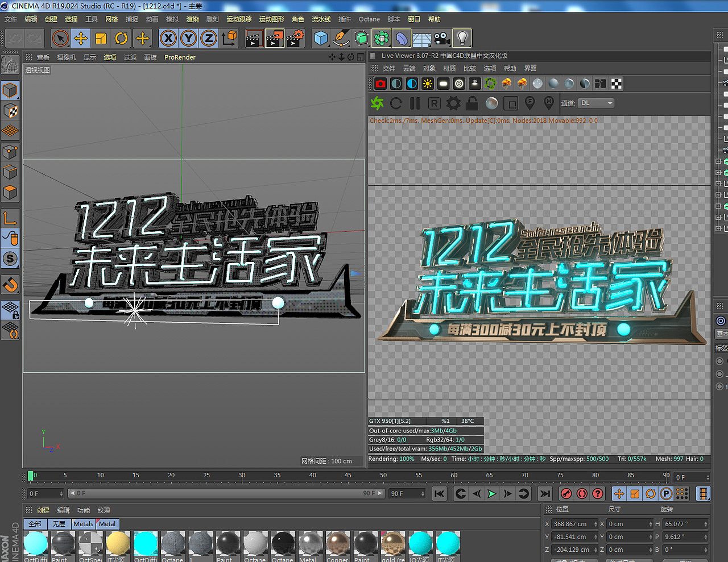Add a Light object with bulb icon

462,38
